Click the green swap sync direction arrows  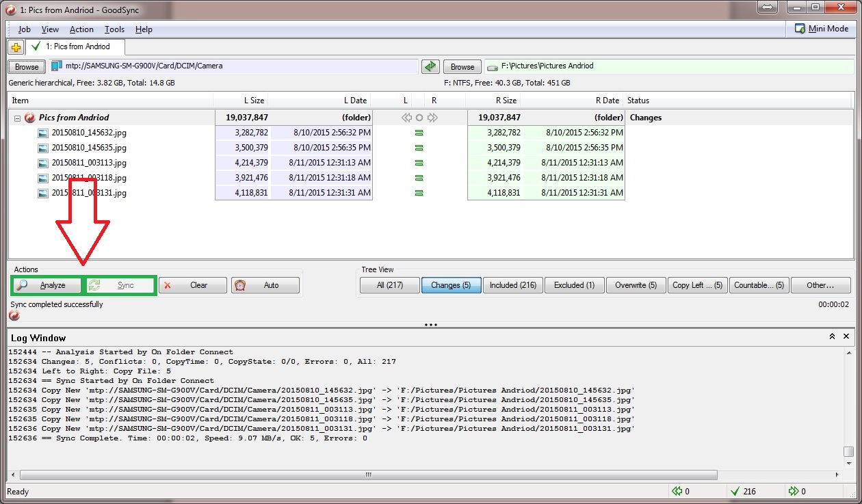coord(430,66)
